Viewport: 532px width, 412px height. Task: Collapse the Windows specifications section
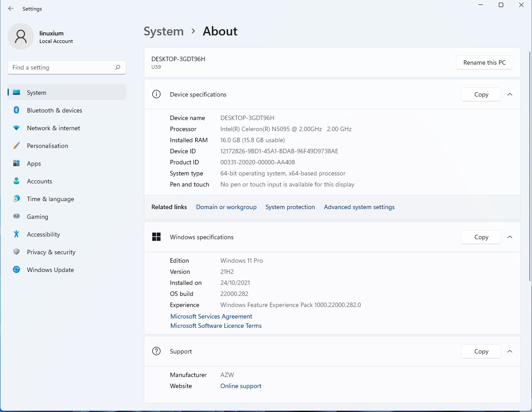pyautogui.click(x=510, y=237)
